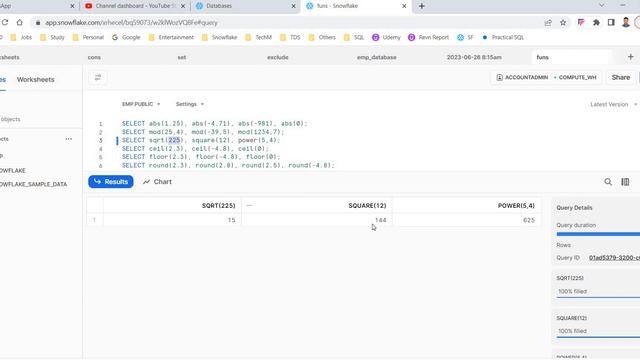Select the result cell with value 625
Image resolution: width=640 pixels, height=360 pixels.
coord(467,220)
